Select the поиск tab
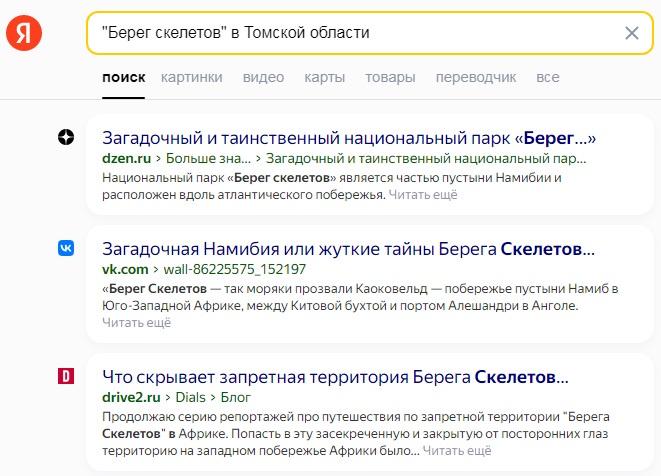661x476 pixels. pyautogui.click(x=124, y=77)
